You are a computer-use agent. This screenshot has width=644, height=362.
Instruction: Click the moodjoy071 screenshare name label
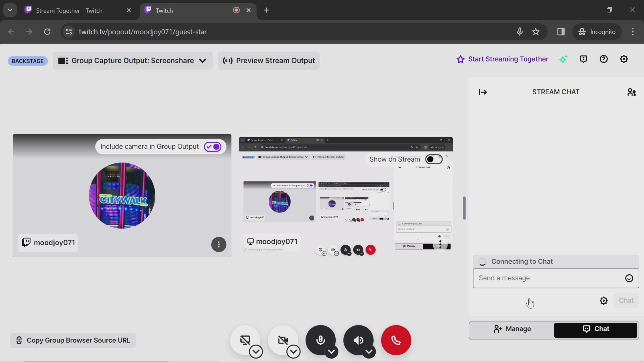coord(272,242)
